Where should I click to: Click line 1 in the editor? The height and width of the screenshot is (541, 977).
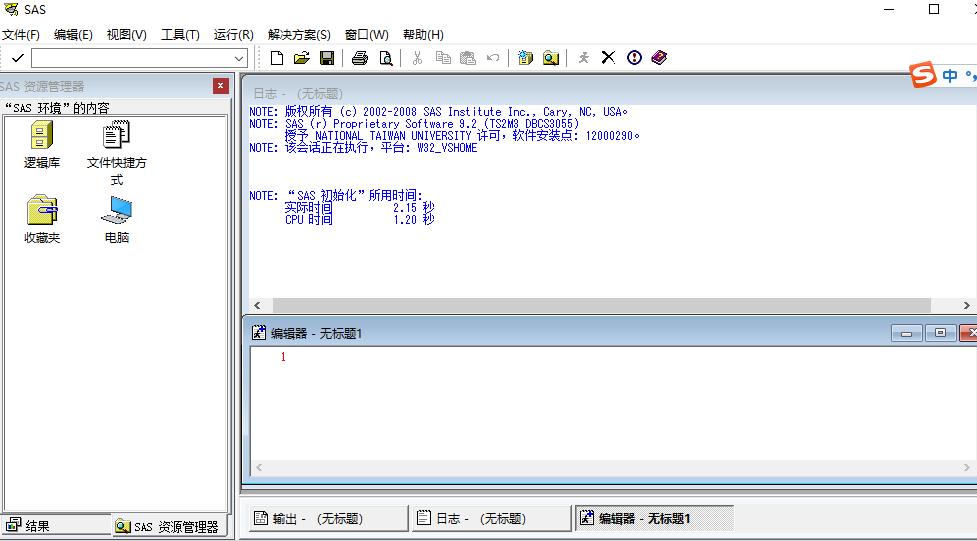click(x=283, y=357)
